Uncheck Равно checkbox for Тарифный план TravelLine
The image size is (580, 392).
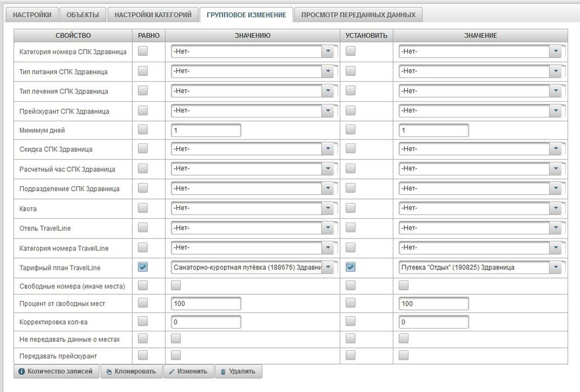143,267
